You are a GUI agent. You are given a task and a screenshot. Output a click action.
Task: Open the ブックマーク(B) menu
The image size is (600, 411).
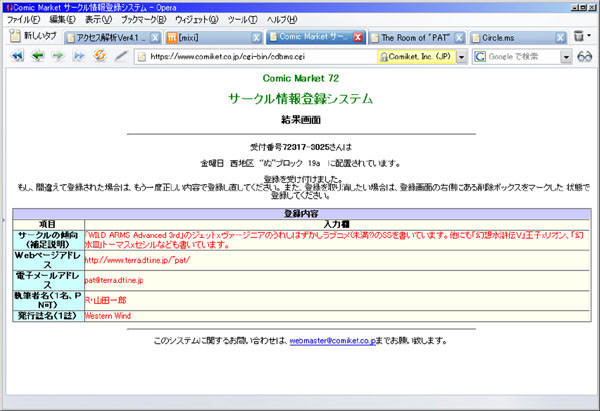point(143,20)
